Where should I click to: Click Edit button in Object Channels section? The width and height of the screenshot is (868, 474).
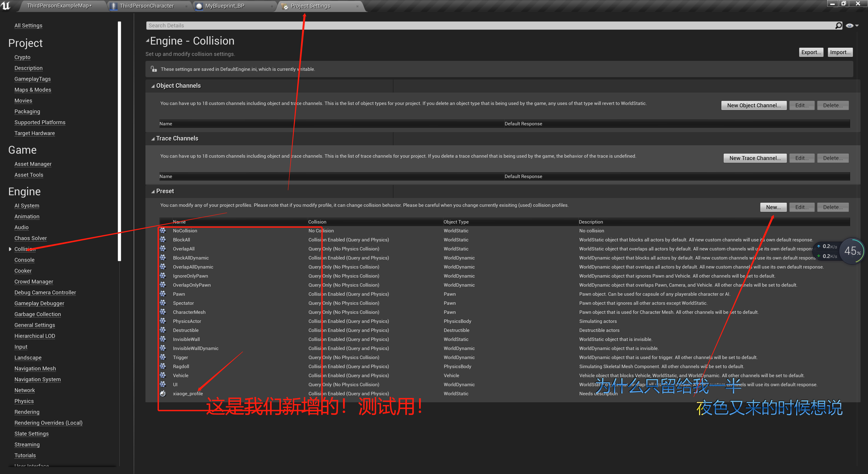point(802,105)
